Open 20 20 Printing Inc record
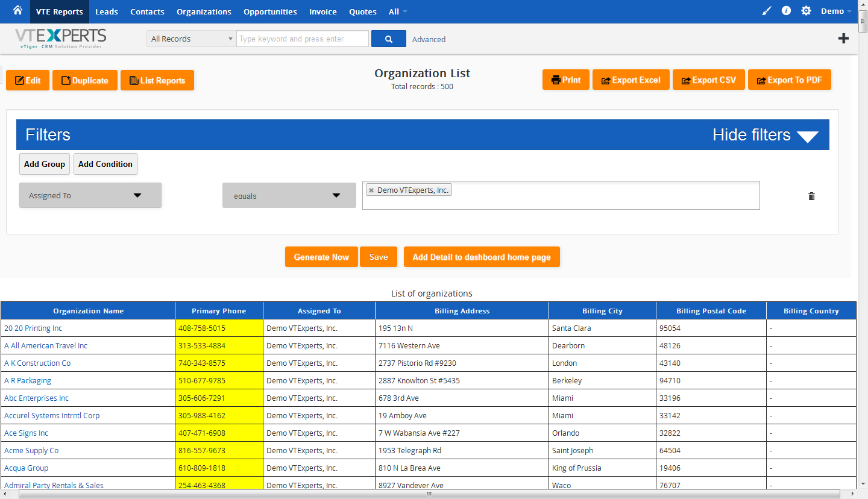 [x=33, y=328]
